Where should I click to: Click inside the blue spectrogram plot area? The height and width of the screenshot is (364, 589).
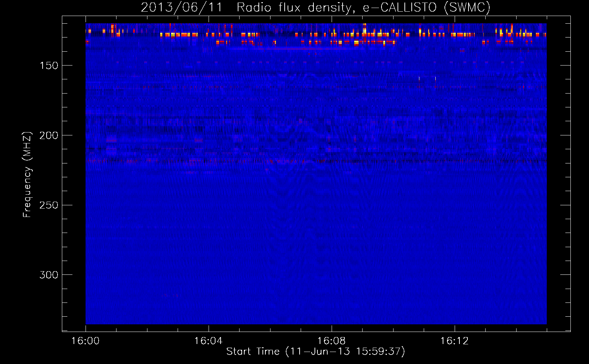point(316,174)
